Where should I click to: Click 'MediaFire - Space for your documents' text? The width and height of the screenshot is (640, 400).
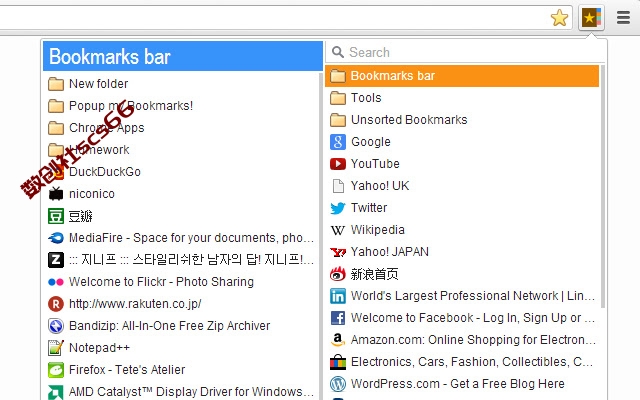[x=191, y=238]
